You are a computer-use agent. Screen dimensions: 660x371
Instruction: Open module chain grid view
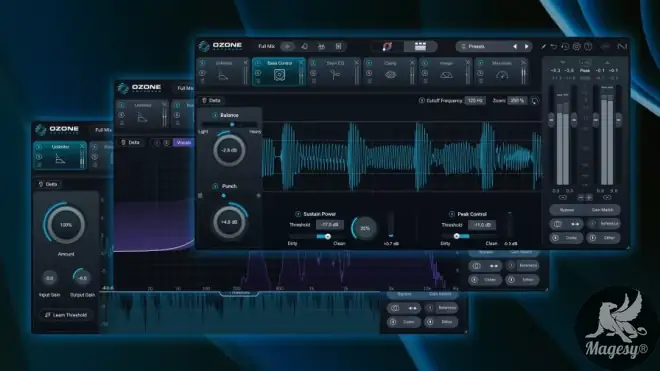(x=420, y=46)
